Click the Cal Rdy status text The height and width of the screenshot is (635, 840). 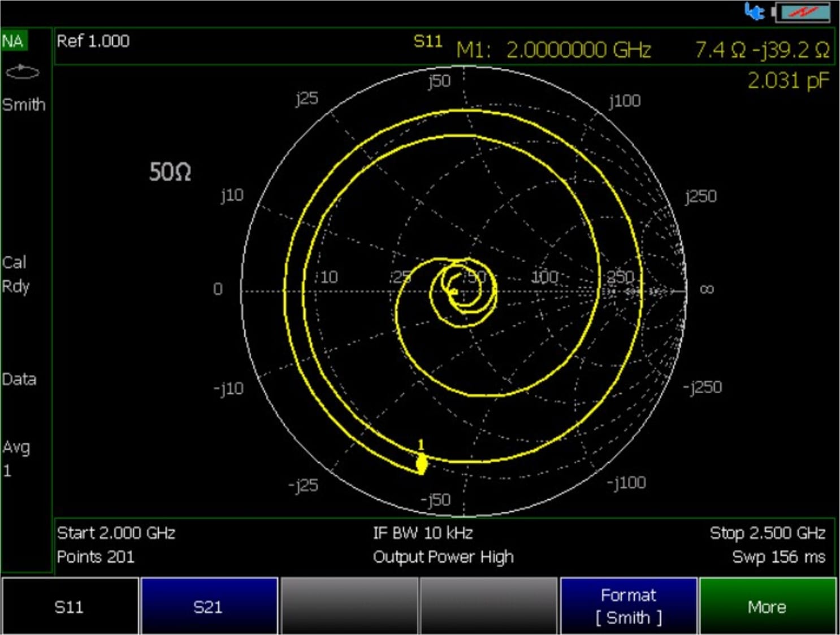tap(15, 275)
